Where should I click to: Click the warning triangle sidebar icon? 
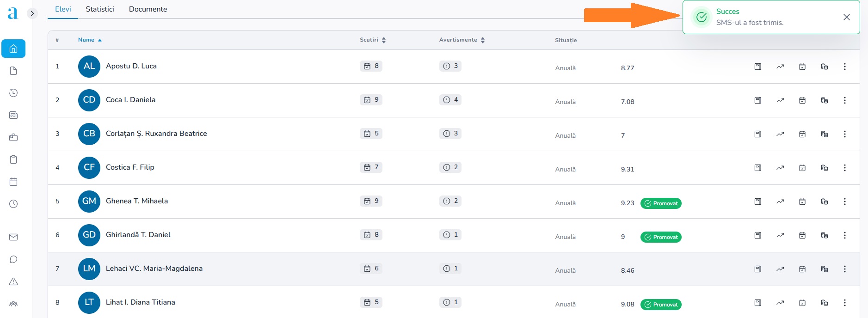(13, 281)
